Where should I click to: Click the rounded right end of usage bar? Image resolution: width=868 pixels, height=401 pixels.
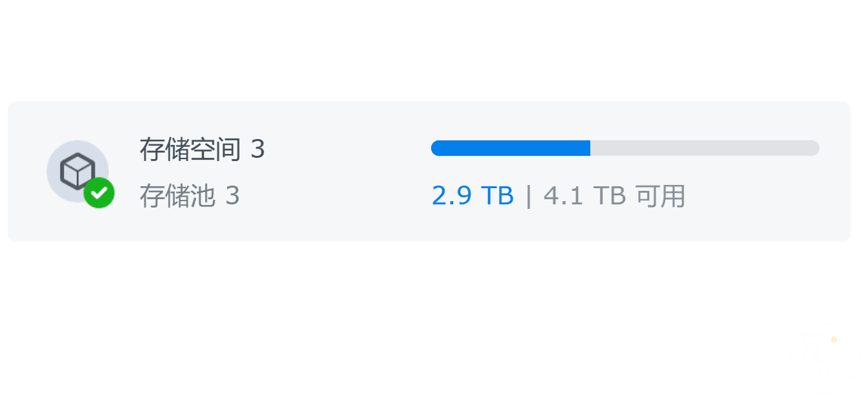814,148
